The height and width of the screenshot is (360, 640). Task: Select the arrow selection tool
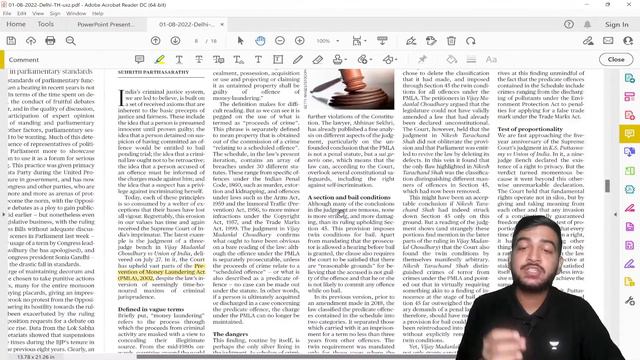pos(240,41)
